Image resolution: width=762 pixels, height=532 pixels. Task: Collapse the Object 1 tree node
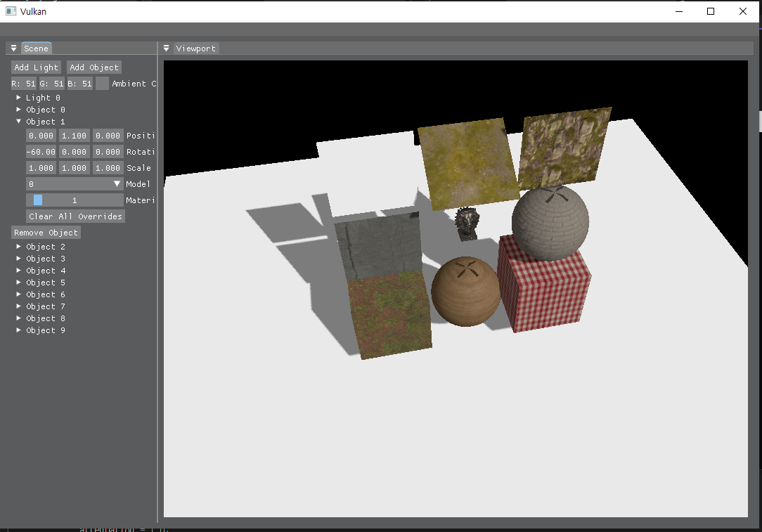coord(19,122)
